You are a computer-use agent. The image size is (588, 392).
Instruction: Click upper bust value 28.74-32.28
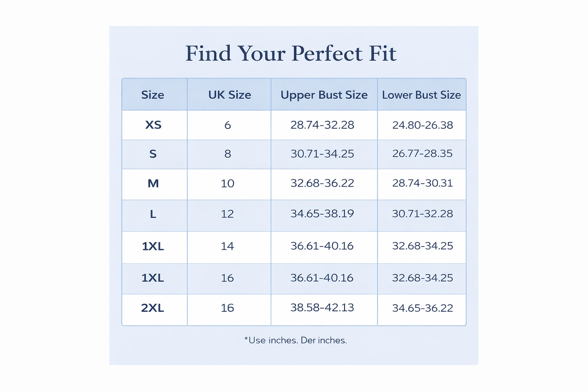click(322, 125)
